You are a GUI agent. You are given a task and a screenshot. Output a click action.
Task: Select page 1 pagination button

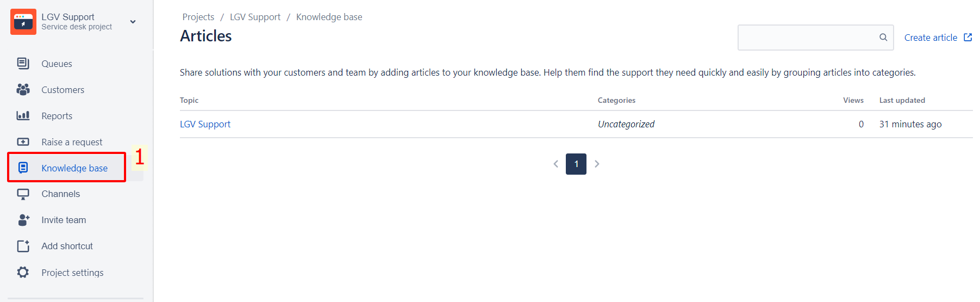pos(576,164)
